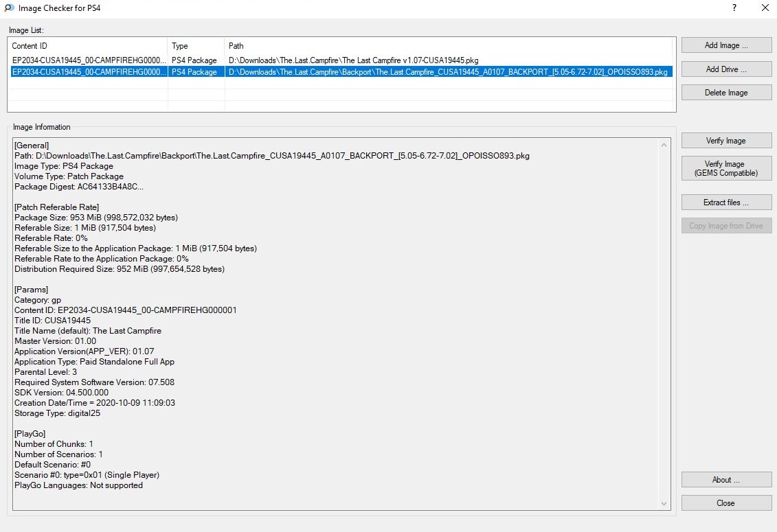The width and height of the screenshot is (777, 532).
Task: Click the Creation Date/Time line
Action: tap(95, 403)
